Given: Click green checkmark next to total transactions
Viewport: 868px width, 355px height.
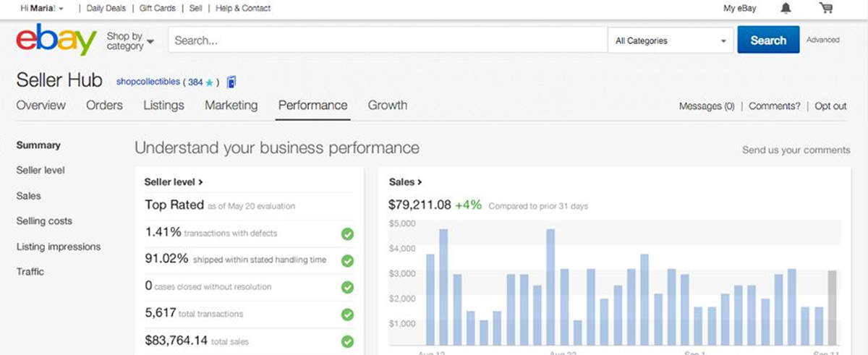Looking at the screenshot, I should click(347, 315).
